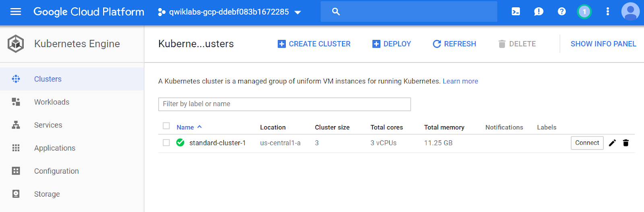Open the send feedback icon
644x212 pixels.
539,12
